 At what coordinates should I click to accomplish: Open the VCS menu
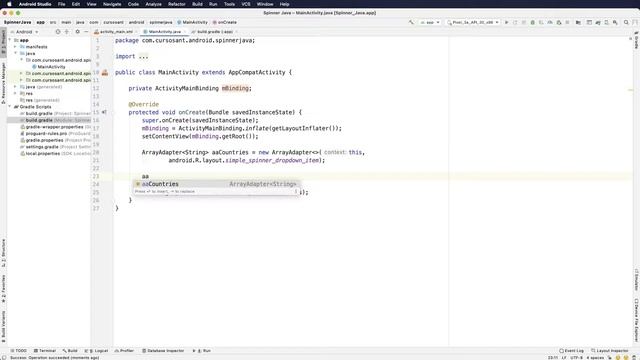(246, 4)
